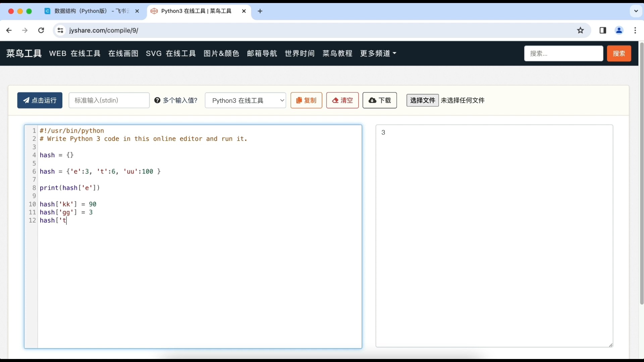Click the output panel showing 3

click(494, 236)
